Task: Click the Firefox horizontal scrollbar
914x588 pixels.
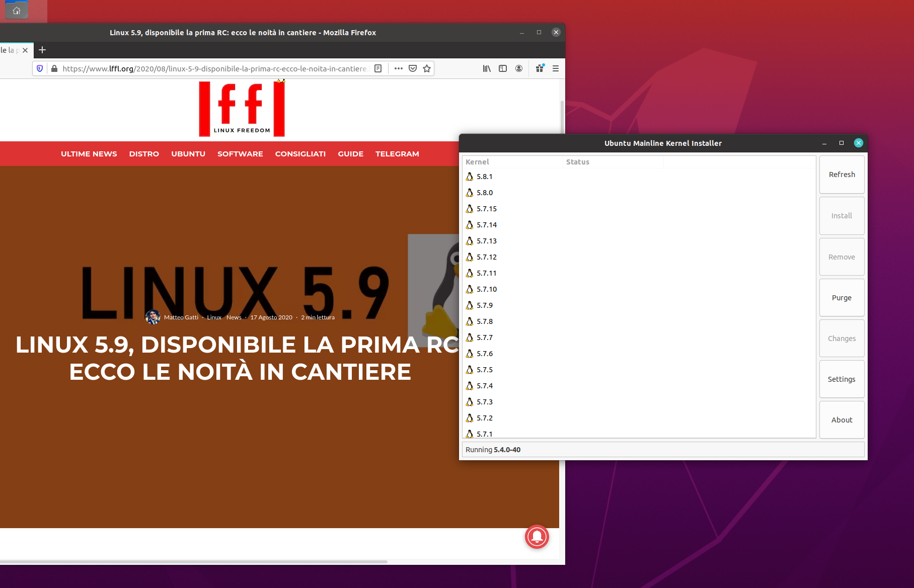Action: (194, 561)
